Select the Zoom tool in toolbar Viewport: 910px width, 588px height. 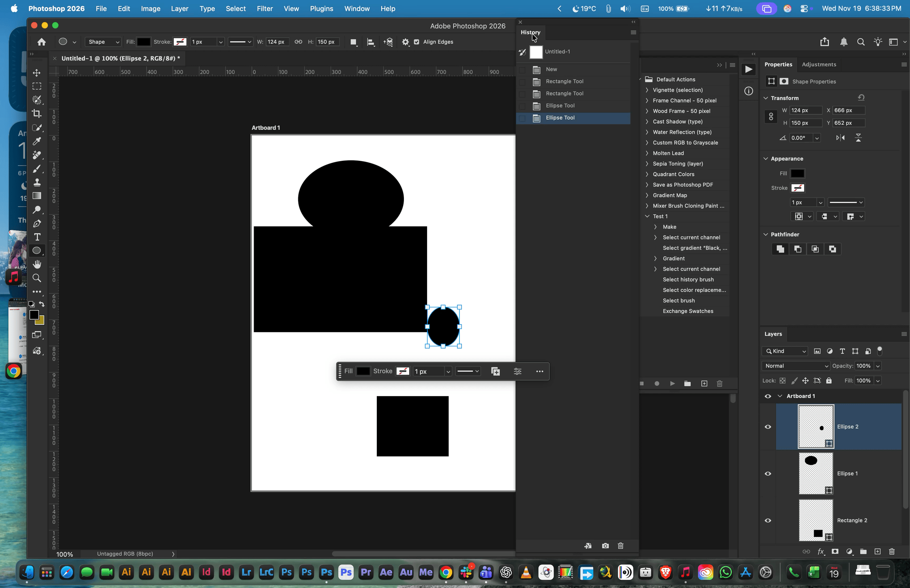(x=37, y=278)
